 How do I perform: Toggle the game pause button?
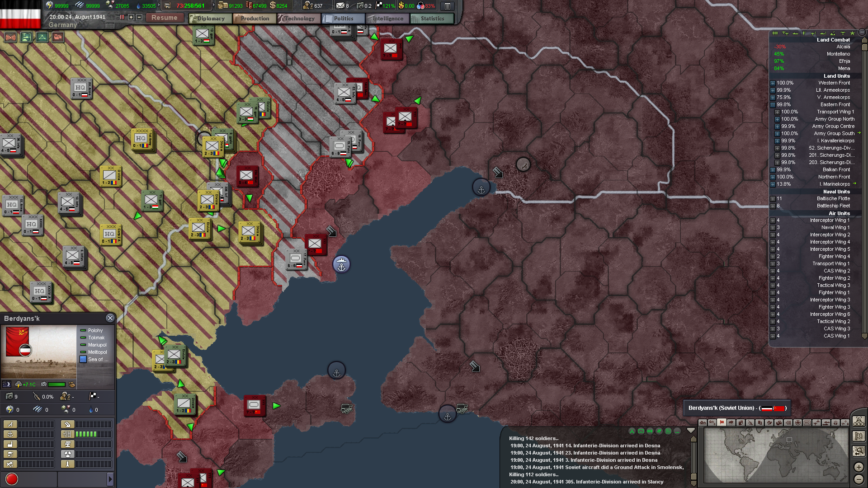(122, 17)
